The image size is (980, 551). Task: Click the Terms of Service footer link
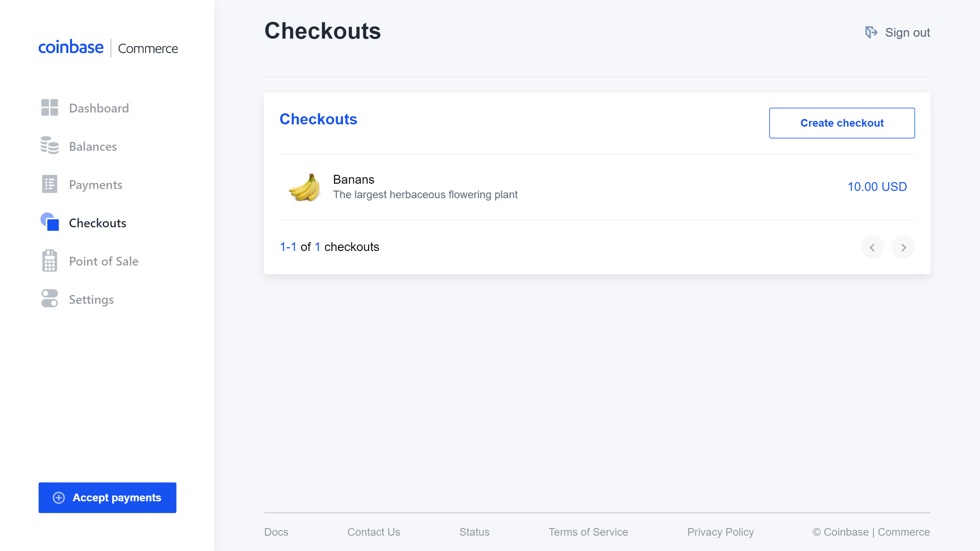588,531
